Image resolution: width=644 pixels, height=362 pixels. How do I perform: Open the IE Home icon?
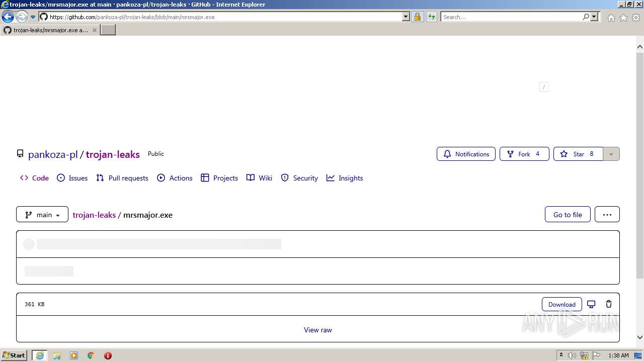(x=611, y=18)
